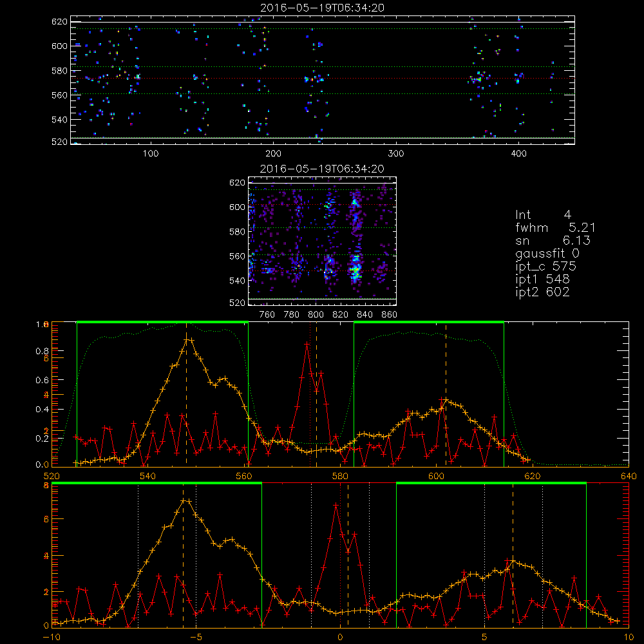Click y-axis label 560 on middle image

pyautogui.click(x=237, y=256)
